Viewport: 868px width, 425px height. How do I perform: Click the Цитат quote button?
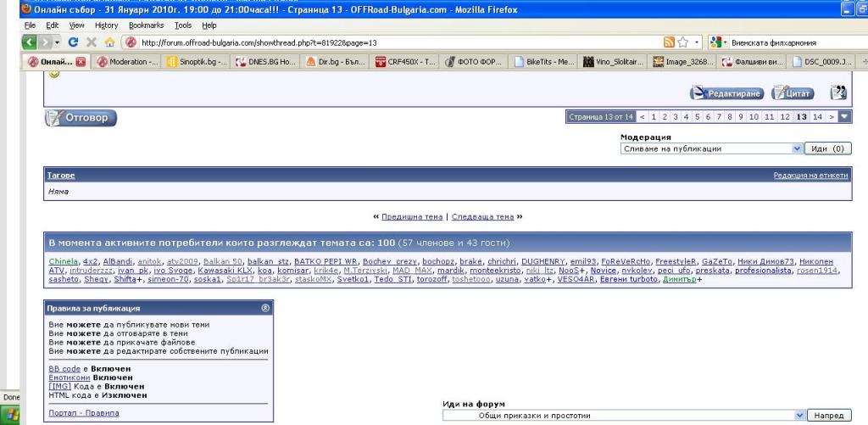click(x=793, y=93)
